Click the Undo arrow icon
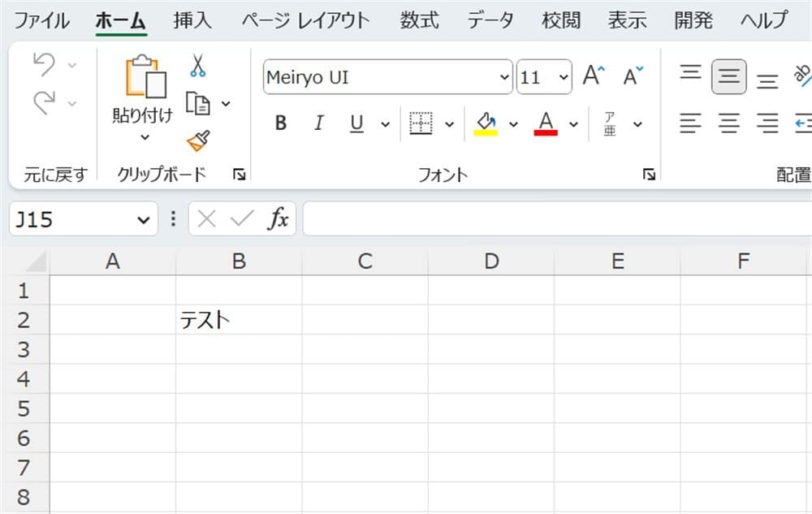This screenshot has width=812, height=514. click(45, 65)
